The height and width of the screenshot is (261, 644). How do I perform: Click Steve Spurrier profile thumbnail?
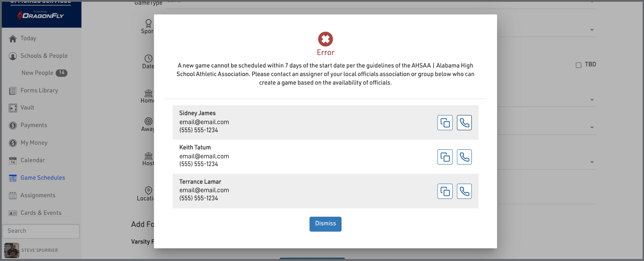[x=12, y=250]
